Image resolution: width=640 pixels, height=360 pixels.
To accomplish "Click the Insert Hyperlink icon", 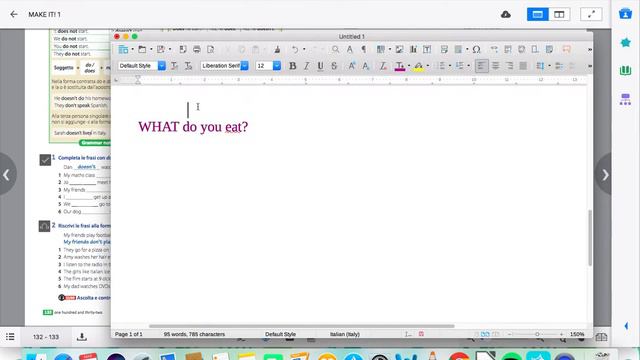I will coord(494,49).
